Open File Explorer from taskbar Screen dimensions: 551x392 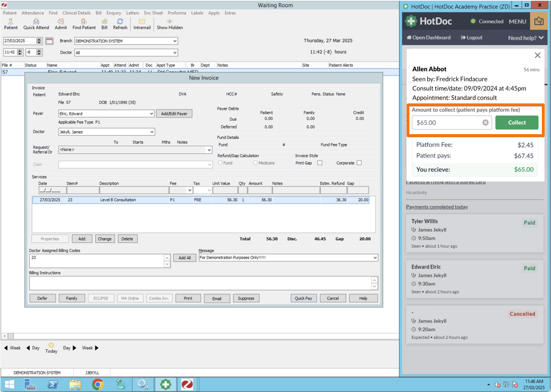pyautogui.click(x=75, y=385)
